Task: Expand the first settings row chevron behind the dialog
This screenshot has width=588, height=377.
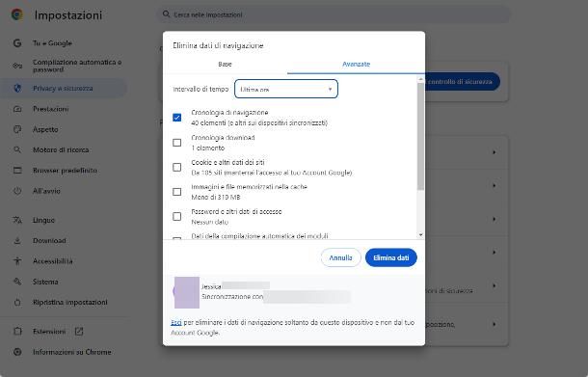Action: point(494,152)
